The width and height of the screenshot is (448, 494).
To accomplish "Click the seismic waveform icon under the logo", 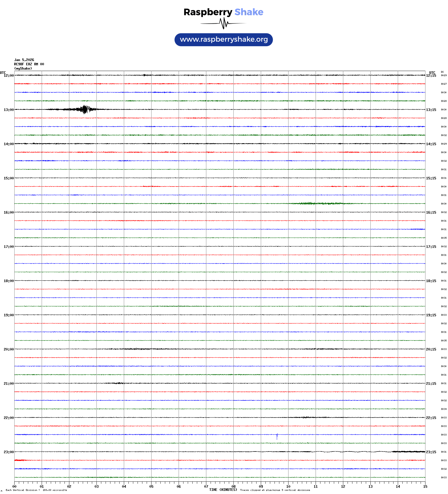I will coord(223,23).
